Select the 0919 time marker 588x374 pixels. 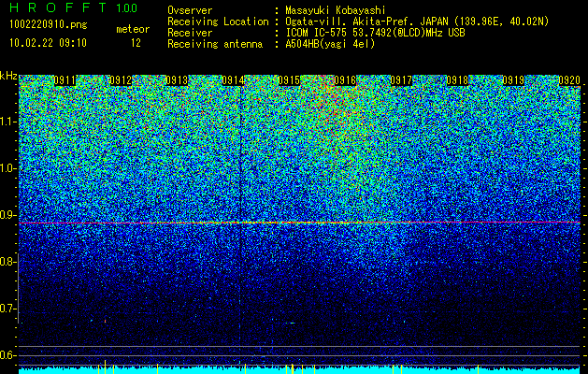513,80
